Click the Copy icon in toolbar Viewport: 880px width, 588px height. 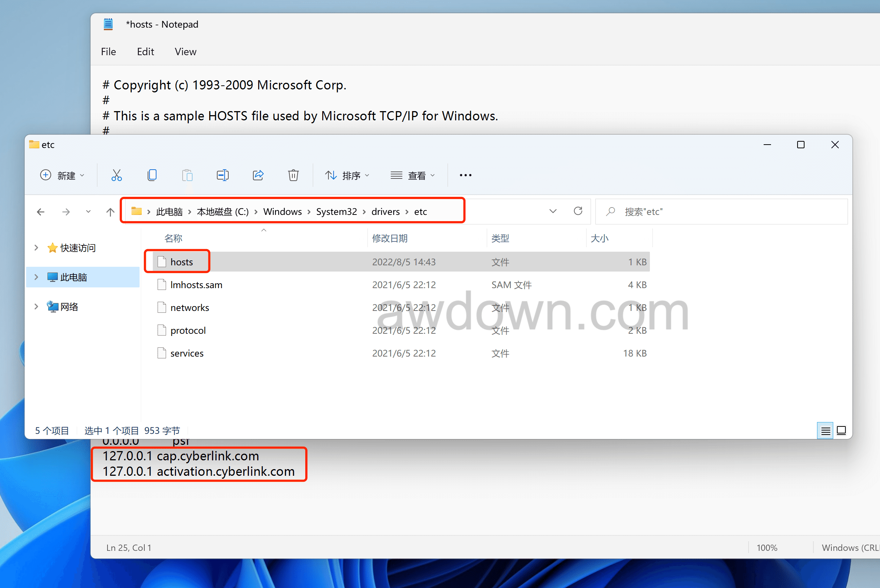(152, 175)
